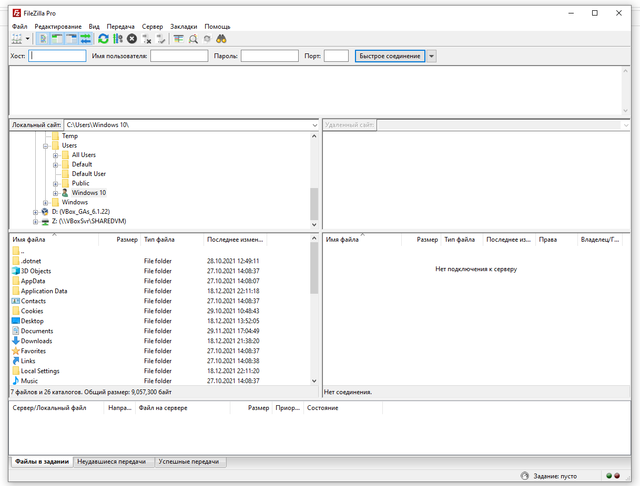
Task: Click local file list scrollbar thumb
Action: click(x=314, y=268)
